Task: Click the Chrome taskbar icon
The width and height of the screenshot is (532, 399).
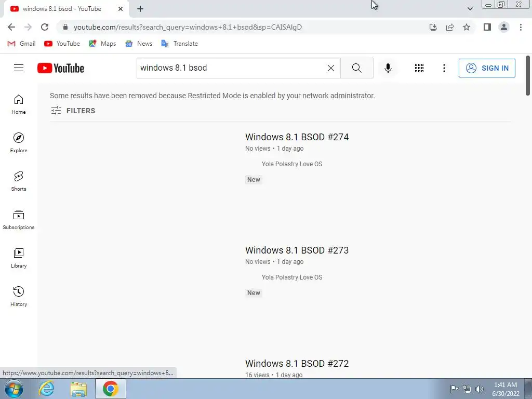Action: [111, 389]
